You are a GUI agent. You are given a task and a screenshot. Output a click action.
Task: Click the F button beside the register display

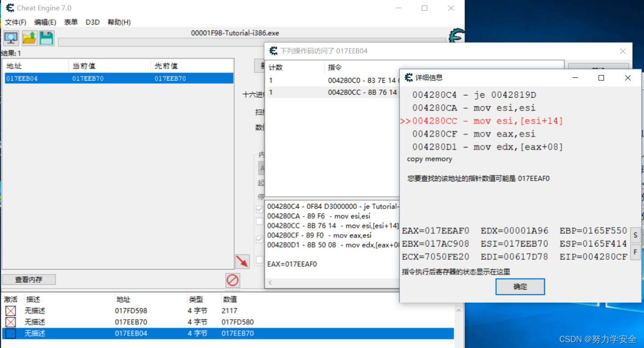tap(635, 252)
